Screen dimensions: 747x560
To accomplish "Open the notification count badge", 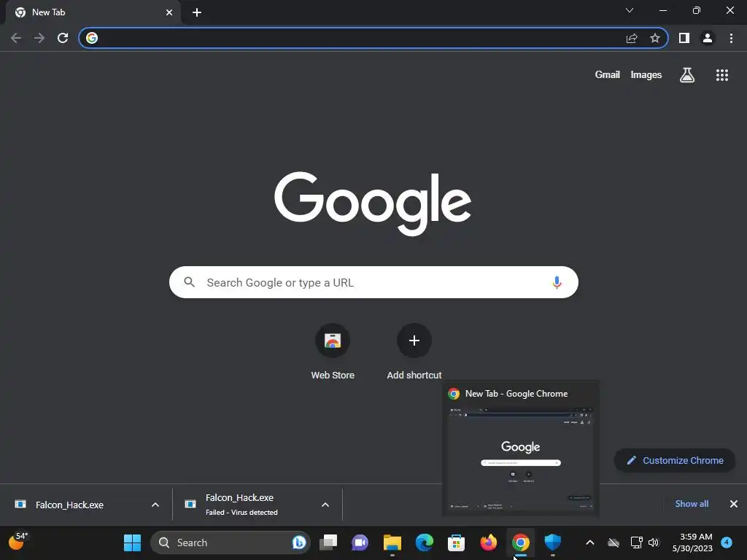I will (727, 542).
